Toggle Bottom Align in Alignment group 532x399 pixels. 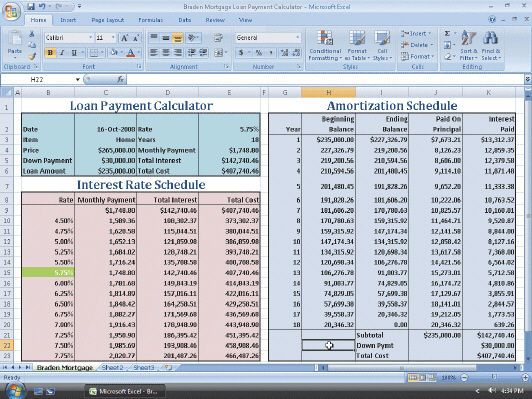pos(177,38)
